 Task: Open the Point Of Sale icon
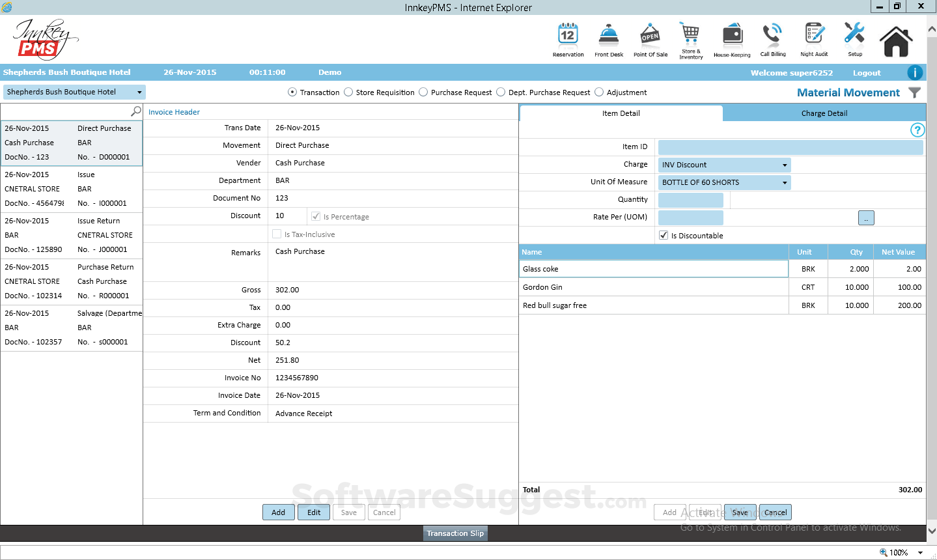[650, 35]
